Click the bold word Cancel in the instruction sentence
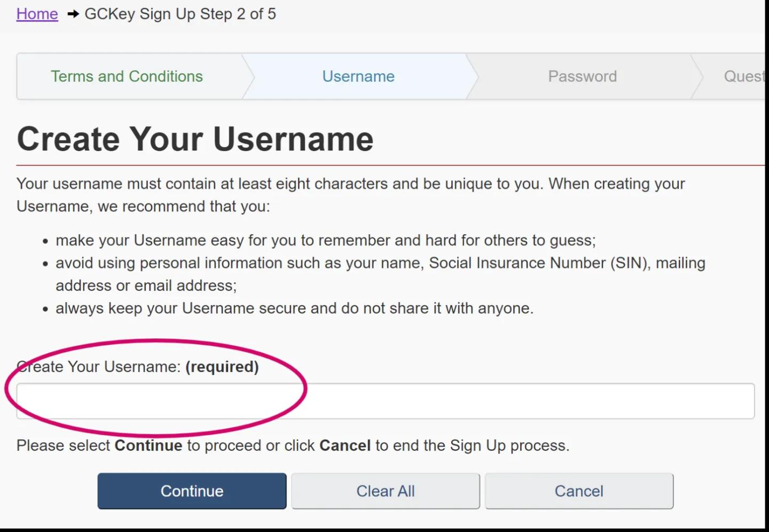Screen dimensions: 769x532 coord(344,446)
